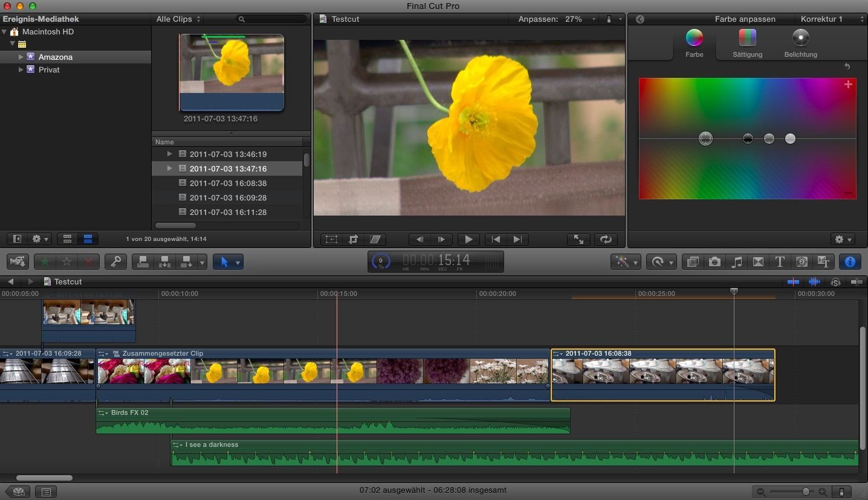Expand clip 2011-07-03 13:46:19 in the list
The height and width of the screenshot is (500, 868).
[x=169, y=154]
